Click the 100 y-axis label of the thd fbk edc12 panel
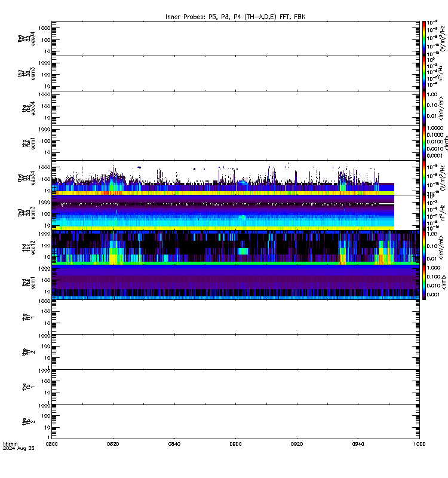The height and width of the screenshot is (478, 448). [x=46, y=246]
